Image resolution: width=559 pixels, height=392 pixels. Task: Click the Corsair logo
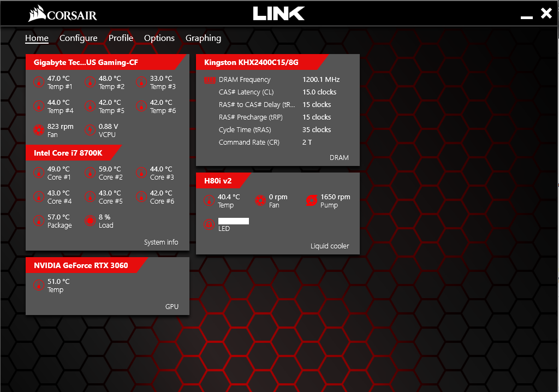63,14
